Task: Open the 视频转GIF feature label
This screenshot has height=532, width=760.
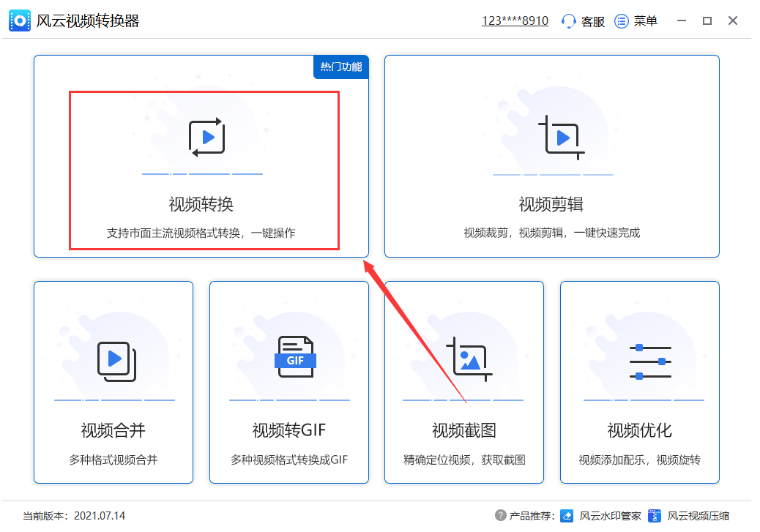Action: [288, 430]
